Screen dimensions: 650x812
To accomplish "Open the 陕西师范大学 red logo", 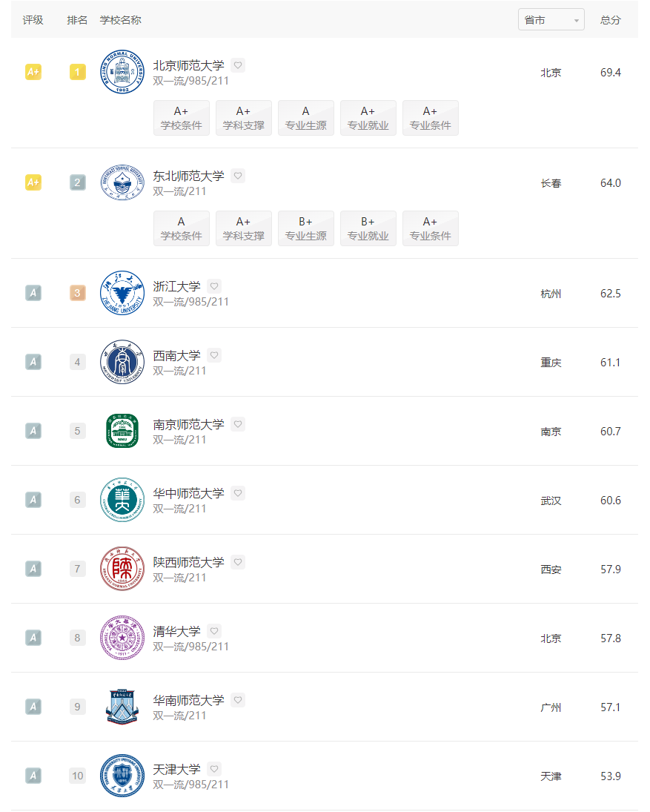I will click(x=122, y=569).
